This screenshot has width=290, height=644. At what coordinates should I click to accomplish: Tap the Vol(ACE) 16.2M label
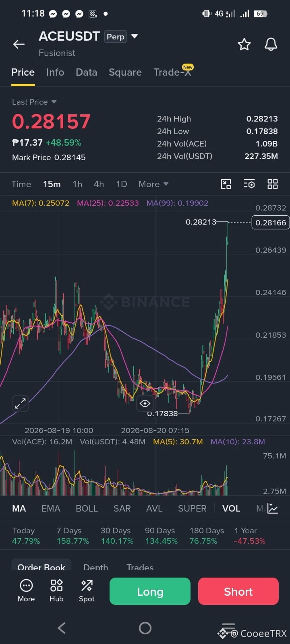click(42, 442)
